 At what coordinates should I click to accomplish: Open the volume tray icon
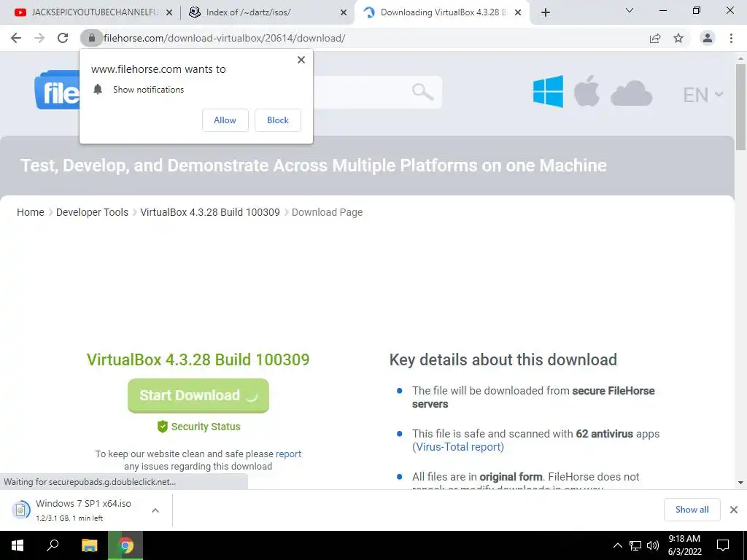[x=653, y=545]
